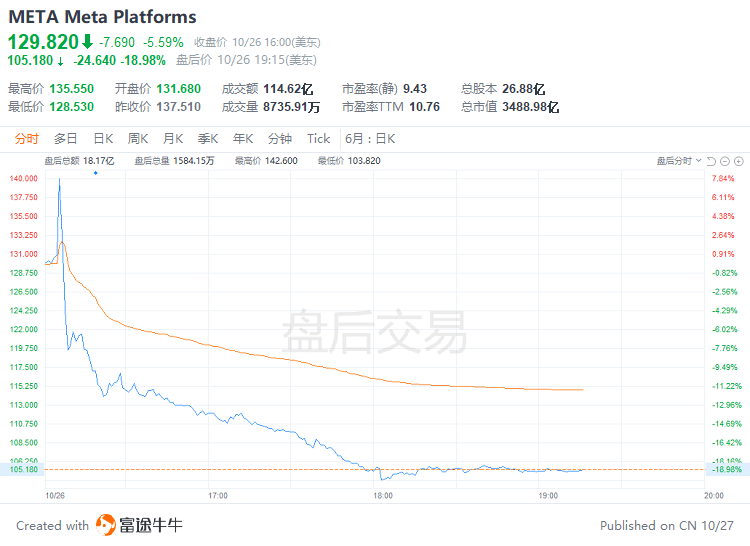Open the 月K chart tab
Image resolution: width=750 pixels, height=546 pixels.
(173, 139)
